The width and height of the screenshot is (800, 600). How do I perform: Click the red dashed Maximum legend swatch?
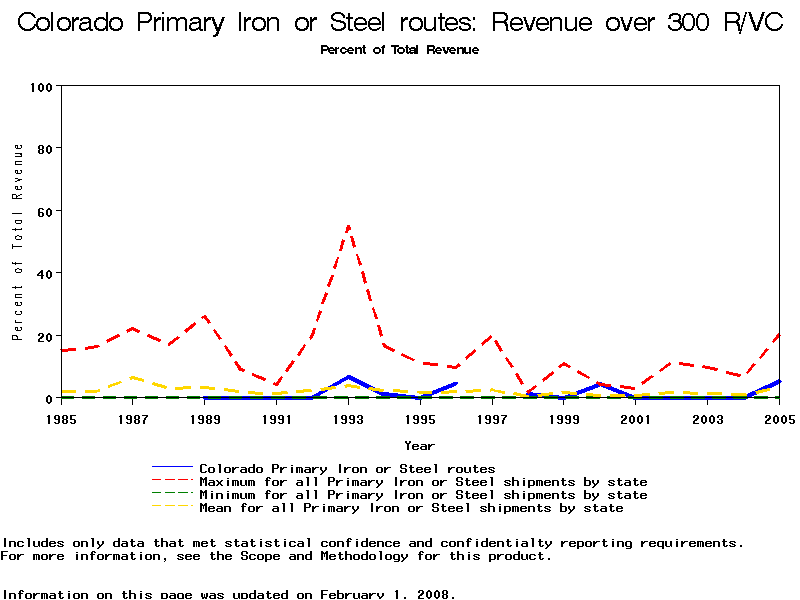(171, 481)
